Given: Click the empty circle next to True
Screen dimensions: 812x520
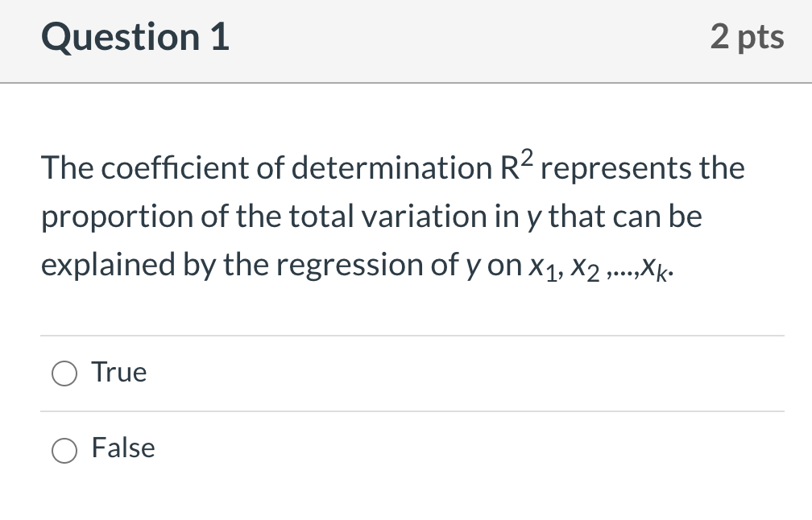Looking at the screenshot, I should click(x=64, y=373).
